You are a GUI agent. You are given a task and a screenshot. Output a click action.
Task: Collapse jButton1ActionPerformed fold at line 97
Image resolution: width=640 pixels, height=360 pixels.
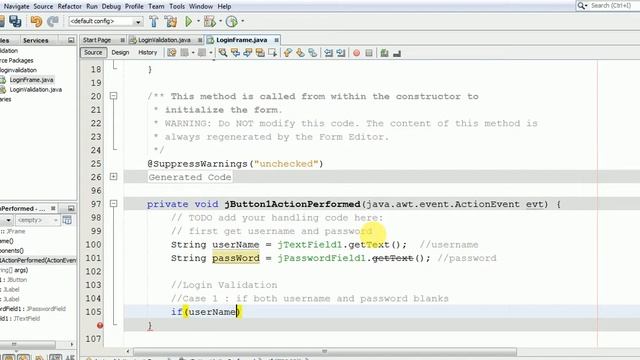point(113,204)
